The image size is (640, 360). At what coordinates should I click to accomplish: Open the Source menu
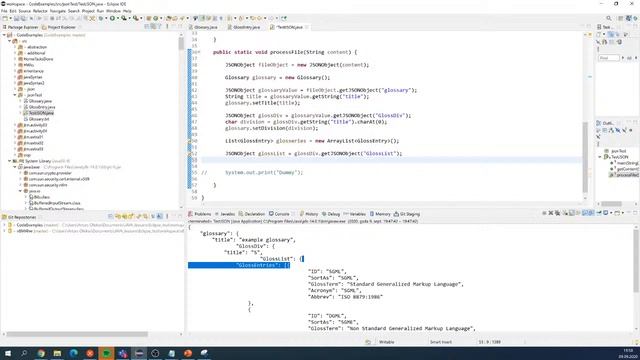tap(24, 11)
